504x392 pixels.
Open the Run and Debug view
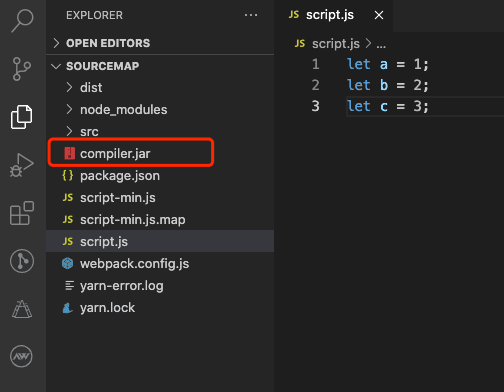22,165
